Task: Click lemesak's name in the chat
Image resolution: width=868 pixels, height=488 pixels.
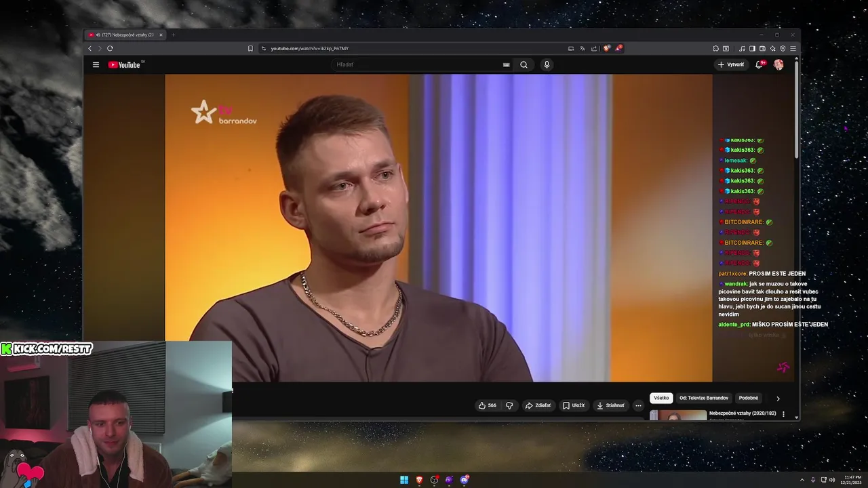Action: coord(736,161)
